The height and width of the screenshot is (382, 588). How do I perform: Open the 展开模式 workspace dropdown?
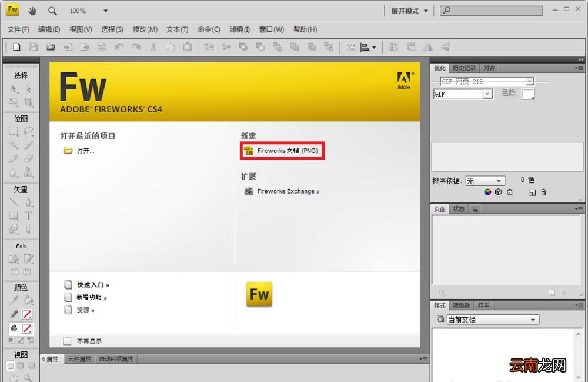[409, 11]
